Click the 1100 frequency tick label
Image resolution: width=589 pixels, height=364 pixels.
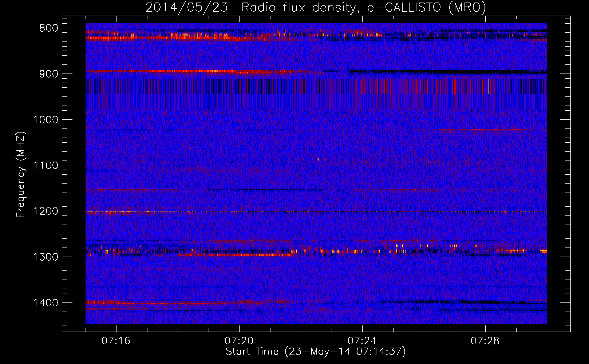tap(46, 166)
